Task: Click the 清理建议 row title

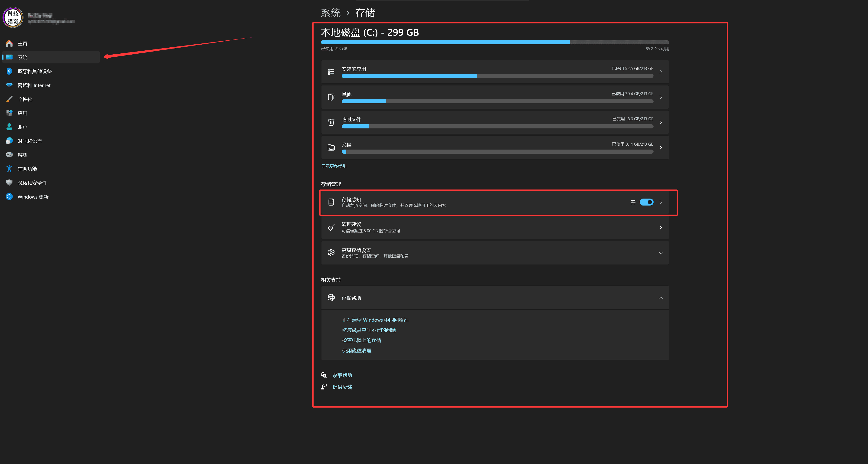Action: coord(351,224)
